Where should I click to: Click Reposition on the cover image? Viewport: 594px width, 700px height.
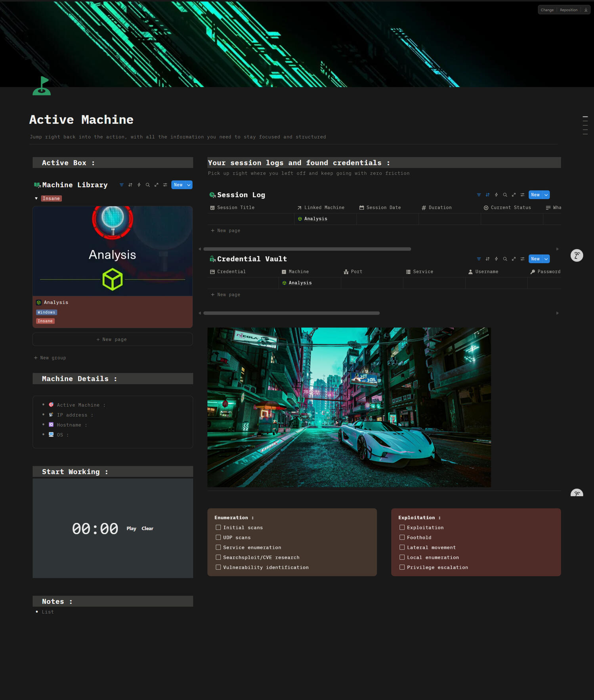coord(568,10)
